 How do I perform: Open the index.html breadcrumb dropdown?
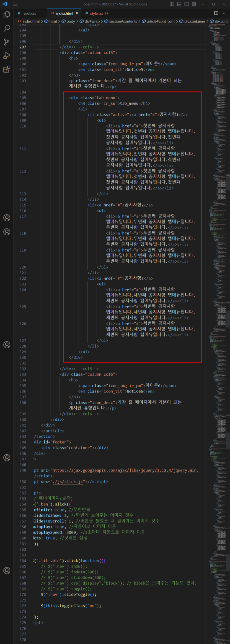coord(29,21)
